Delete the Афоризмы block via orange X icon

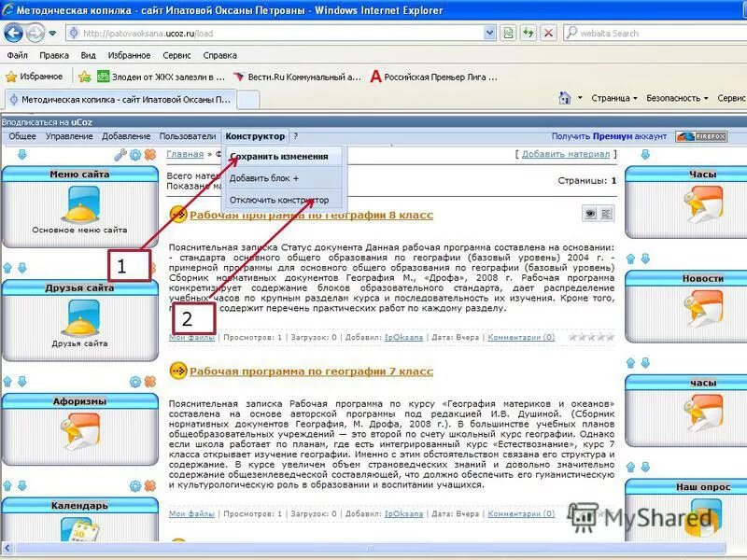tap(148, 382)
